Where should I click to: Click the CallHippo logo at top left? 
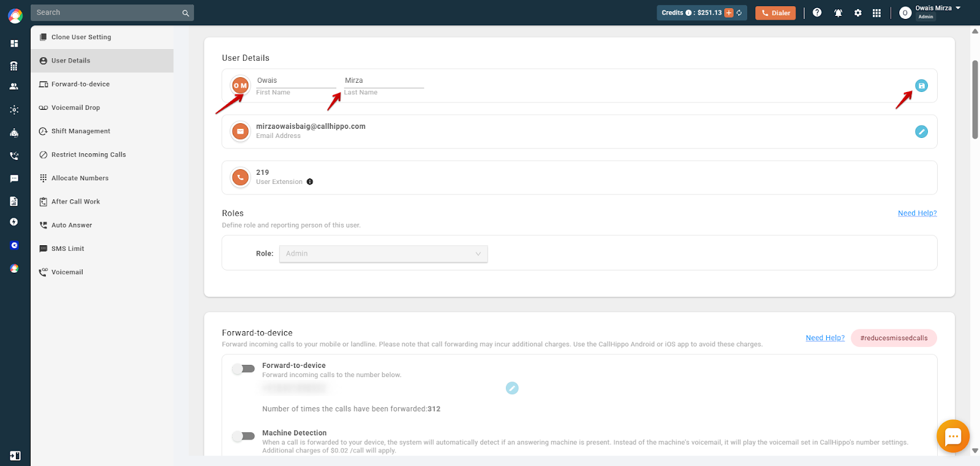(15, 15)
